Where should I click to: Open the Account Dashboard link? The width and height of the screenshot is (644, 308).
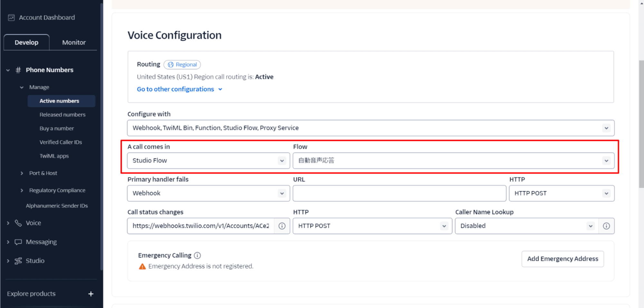click(x=47, y=18)
